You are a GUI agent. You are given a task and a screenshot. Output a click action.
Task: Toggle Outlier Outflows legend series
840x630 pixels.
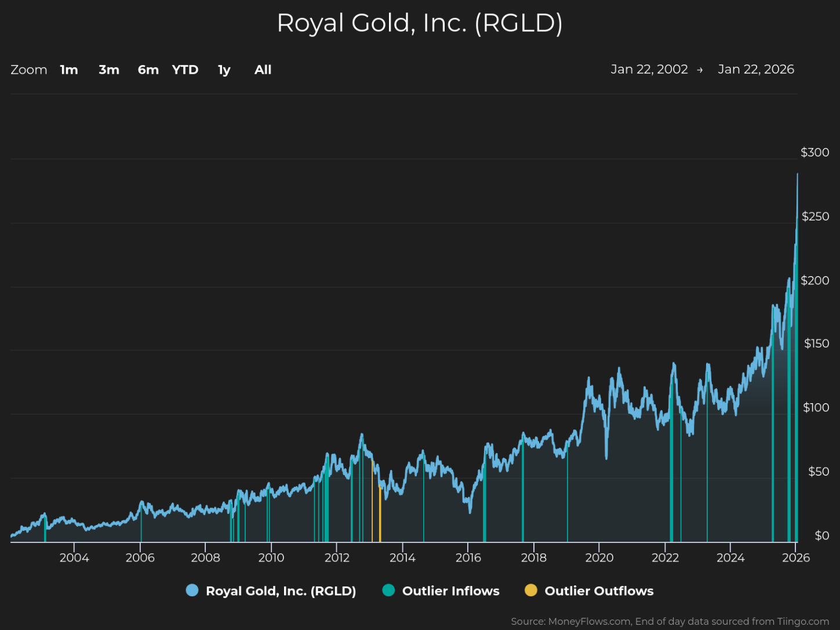pos(589,591)
